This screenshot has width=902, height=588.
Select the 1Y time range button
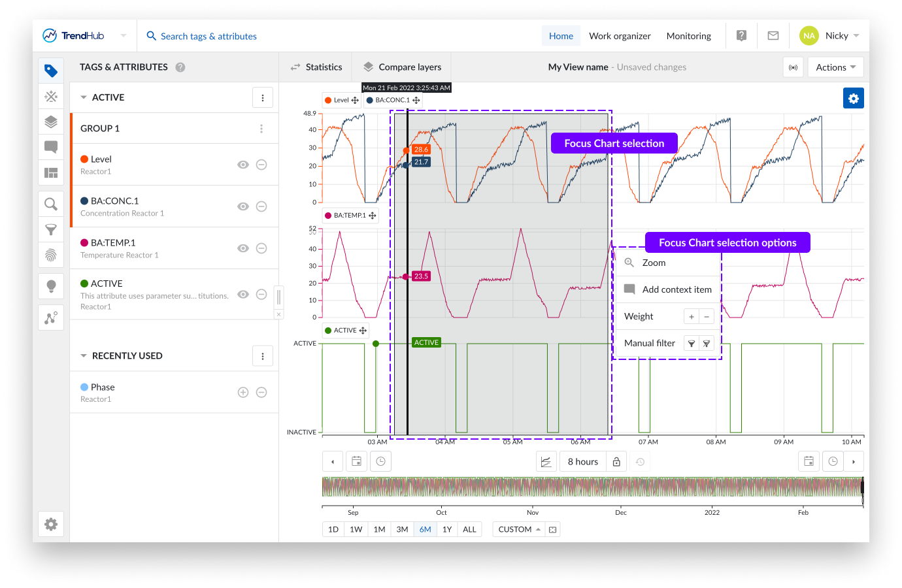pyautogui.click(x=447, y=529)
